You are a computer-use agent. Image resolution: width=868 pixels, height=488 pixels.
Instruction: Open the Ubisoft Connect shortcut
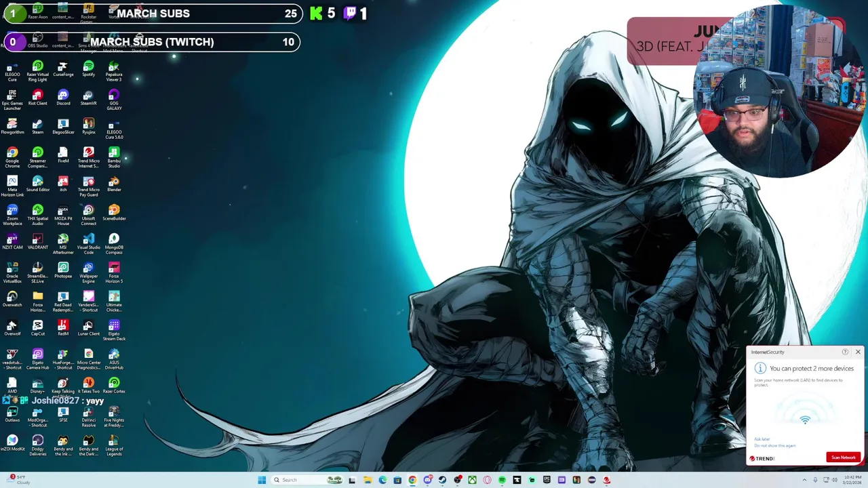click(88, 216)
